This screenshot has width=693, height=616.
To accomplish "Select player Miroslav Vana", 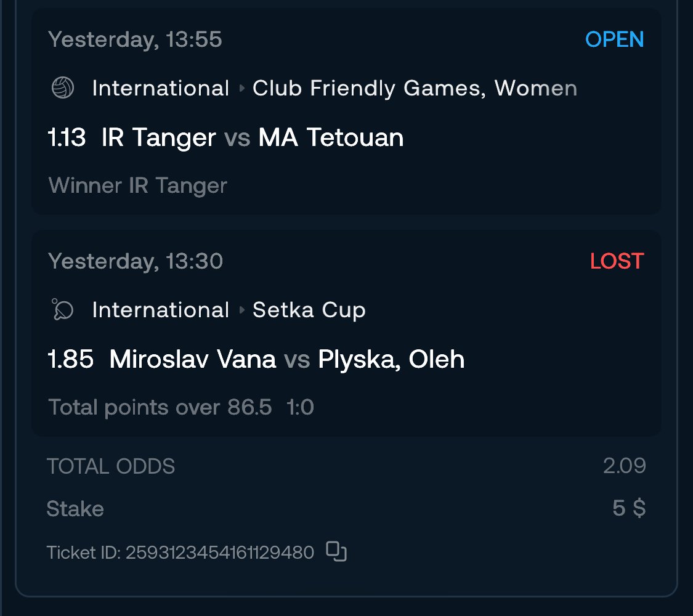I will tap(192, 359).
